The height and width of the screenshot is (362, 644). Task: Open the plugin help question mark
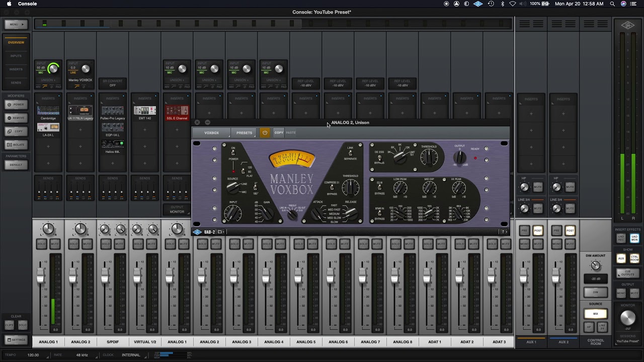(x=504, y=232)
